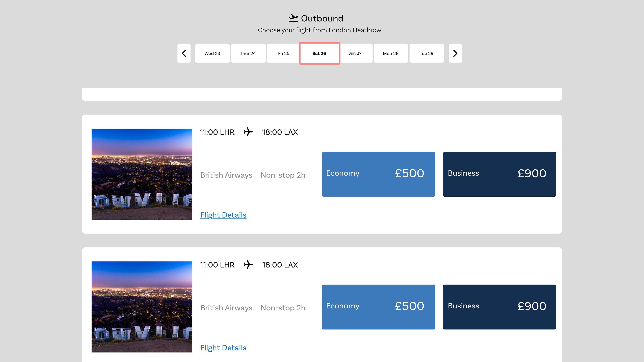
Task: Select Mon 28 date tab
Action: tap(391, 53)
